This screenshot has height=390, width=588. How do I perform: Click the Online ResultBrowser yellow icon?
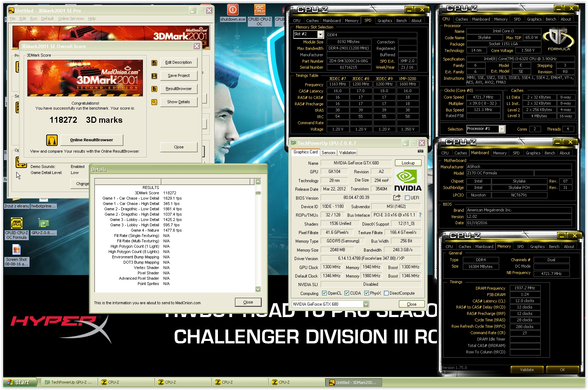click(52, 140)
